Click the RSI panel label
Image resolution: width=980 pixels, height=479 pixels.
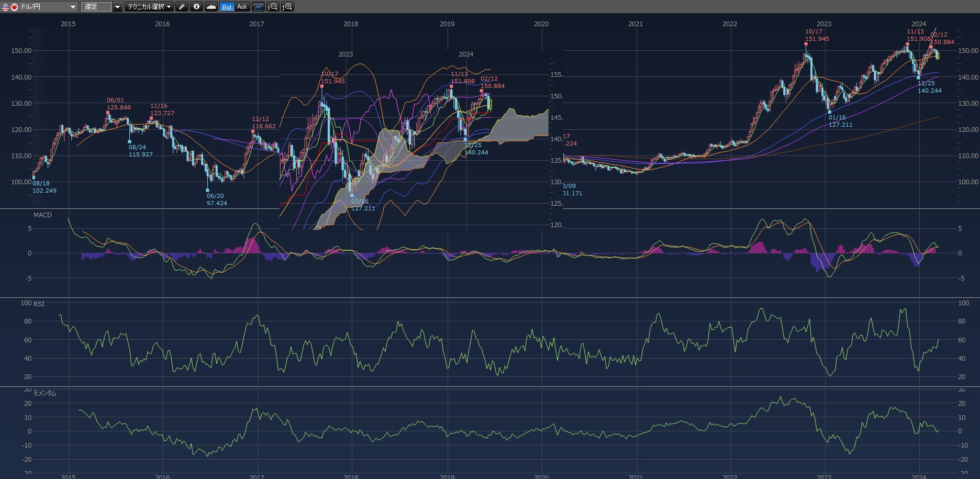point(39,304)
